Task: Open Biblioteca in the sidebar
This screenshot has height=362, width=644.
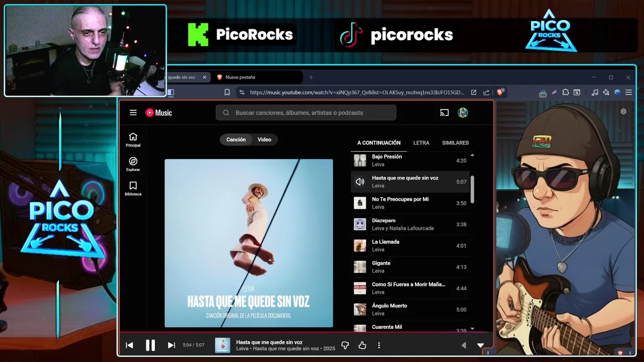Action: [133, 189]
